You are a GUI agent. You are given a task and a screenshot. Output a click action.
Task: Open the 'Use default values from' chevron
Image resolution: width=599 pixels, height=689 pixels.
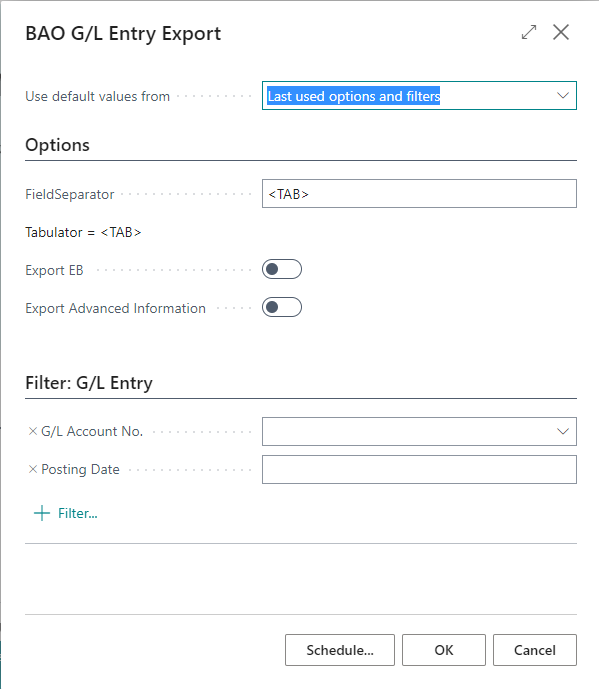point(563,95)
